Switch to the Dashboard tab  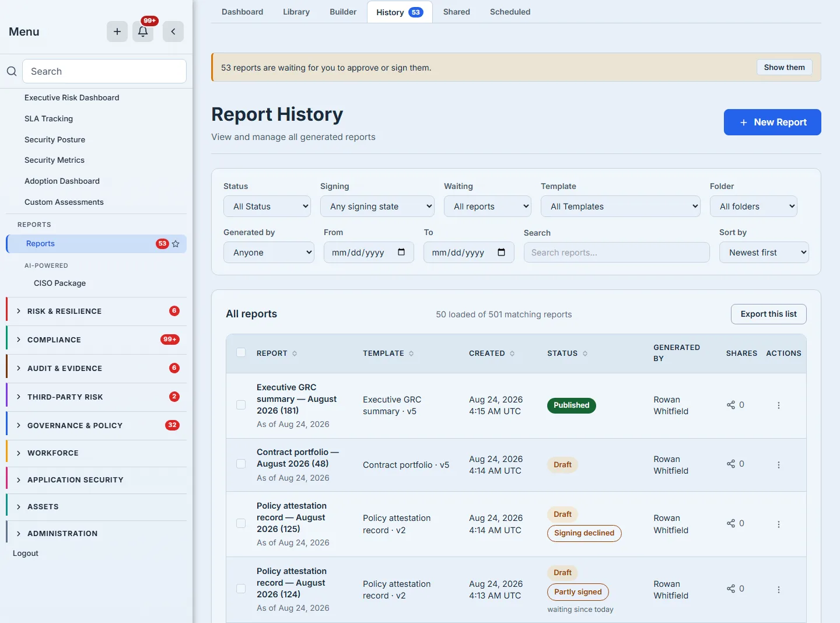pos(242,12)
